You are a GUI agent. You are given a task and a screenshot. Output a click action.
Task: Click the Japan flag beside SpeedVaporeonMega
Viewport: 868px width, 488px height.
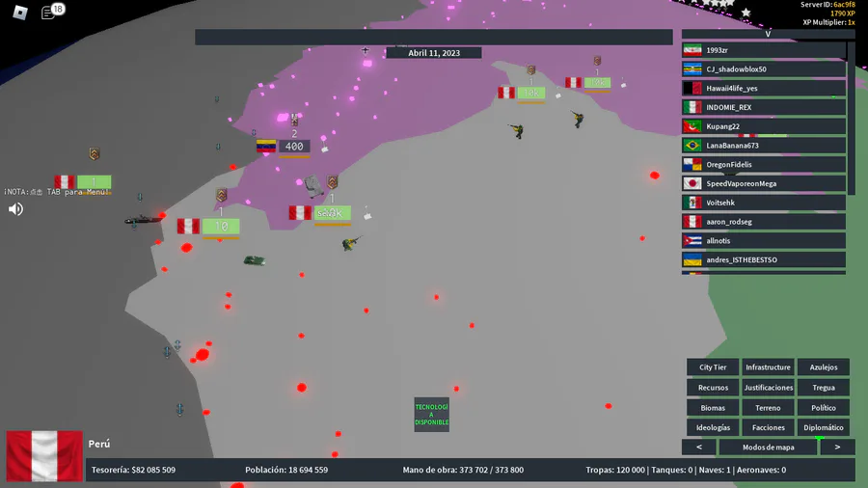click(x=692, y=183)
